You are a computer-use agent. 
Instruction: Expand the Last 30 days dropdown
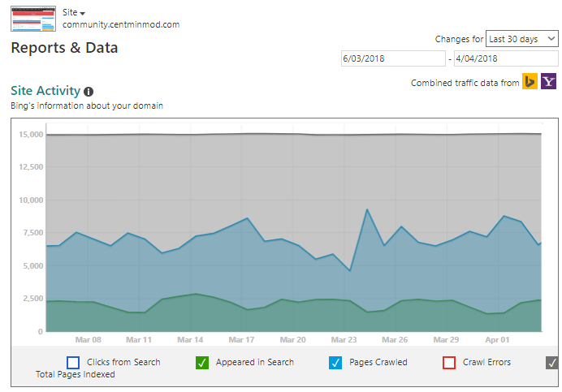point(522,39)
